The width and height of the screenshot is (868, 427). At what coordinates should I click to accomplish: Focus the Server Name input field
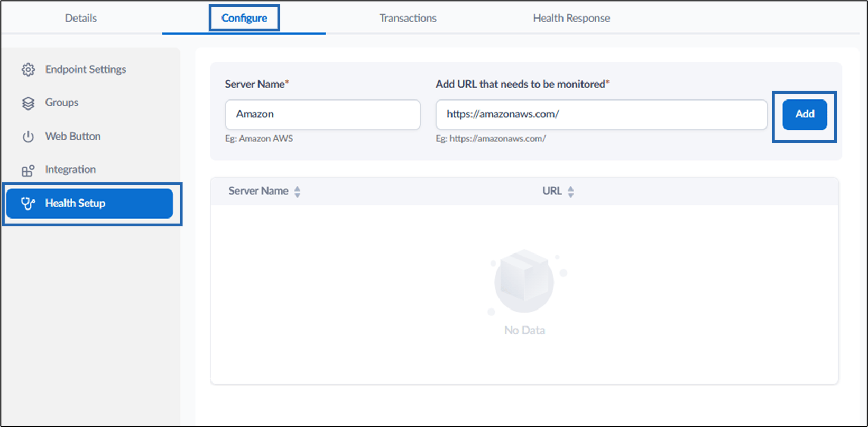point(323,114)
